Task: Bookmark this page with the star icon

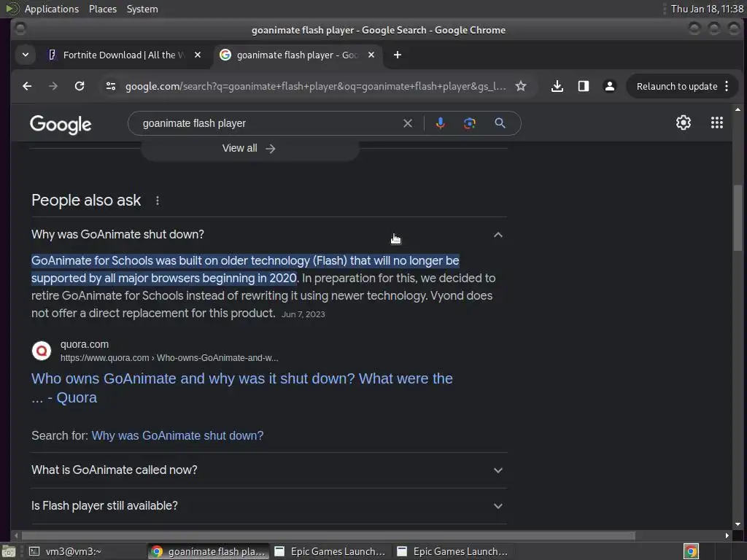Action: tap(521, 86)
